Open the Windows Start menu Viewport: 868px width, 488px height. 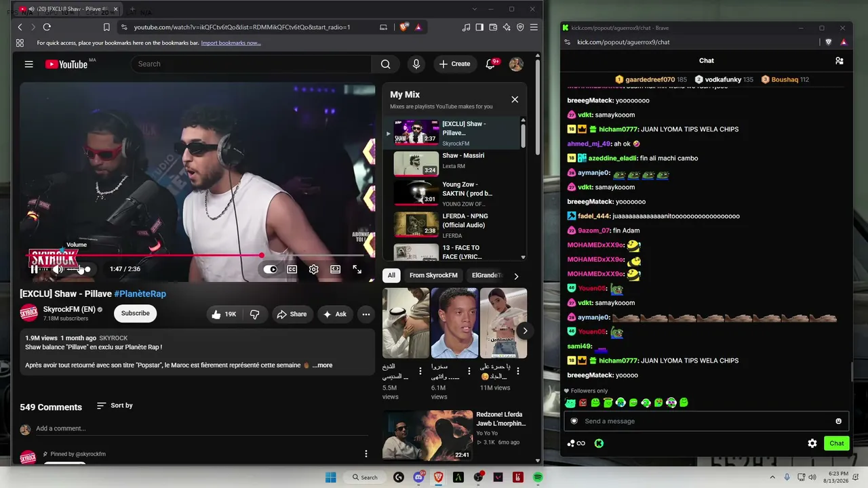[x=330, y=477]
